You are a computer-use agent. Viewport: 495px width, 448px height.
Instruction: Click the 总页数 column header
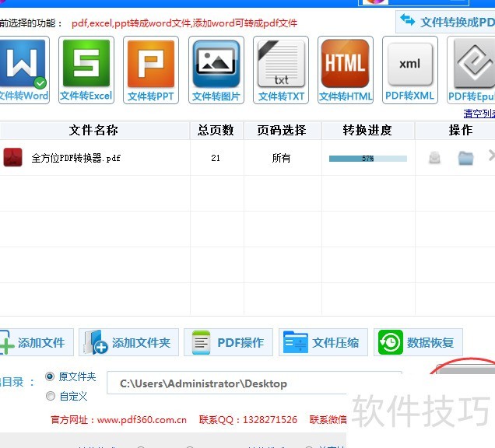[216, 130]
